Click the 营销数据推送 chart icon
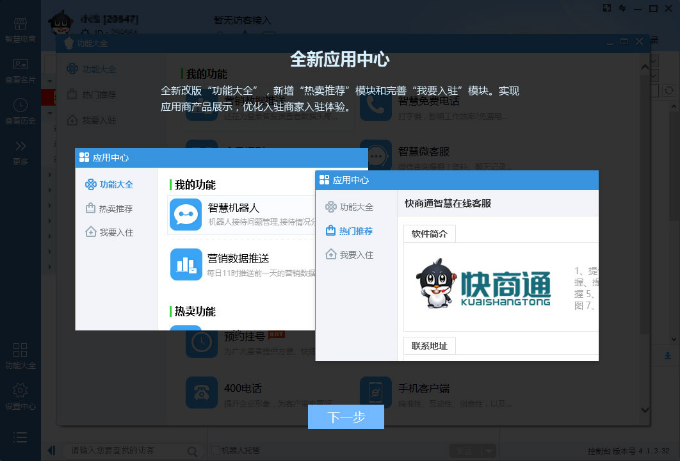The width and height of the screenshot is (680, 461). [185, 264]
